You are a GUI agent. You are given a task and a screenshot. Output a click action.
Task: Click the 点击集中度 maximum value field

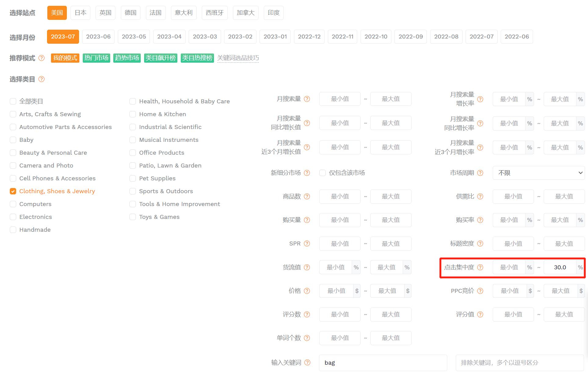coord(560,267)
